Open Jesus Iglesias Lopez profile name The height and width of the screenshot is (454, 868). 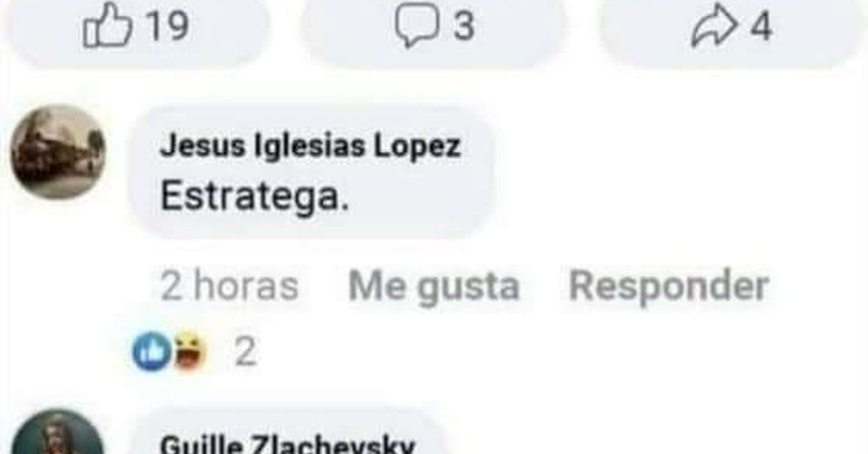(311, 146)
